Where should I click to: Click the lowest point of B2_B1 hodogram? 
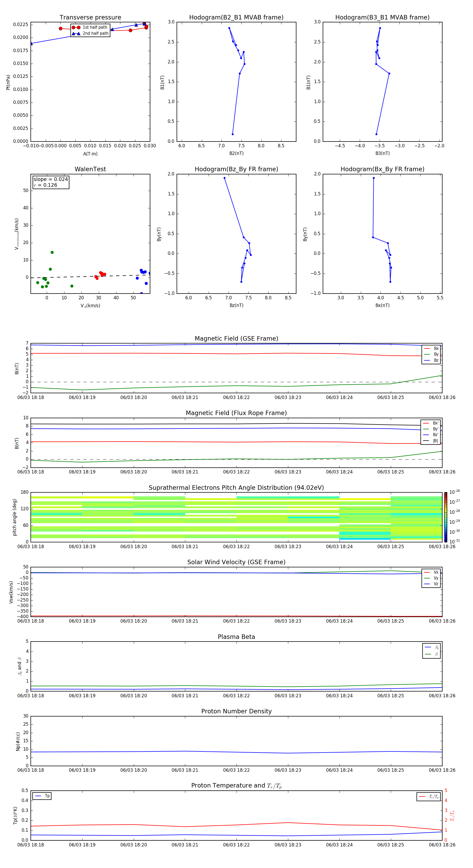pos(233,134)
